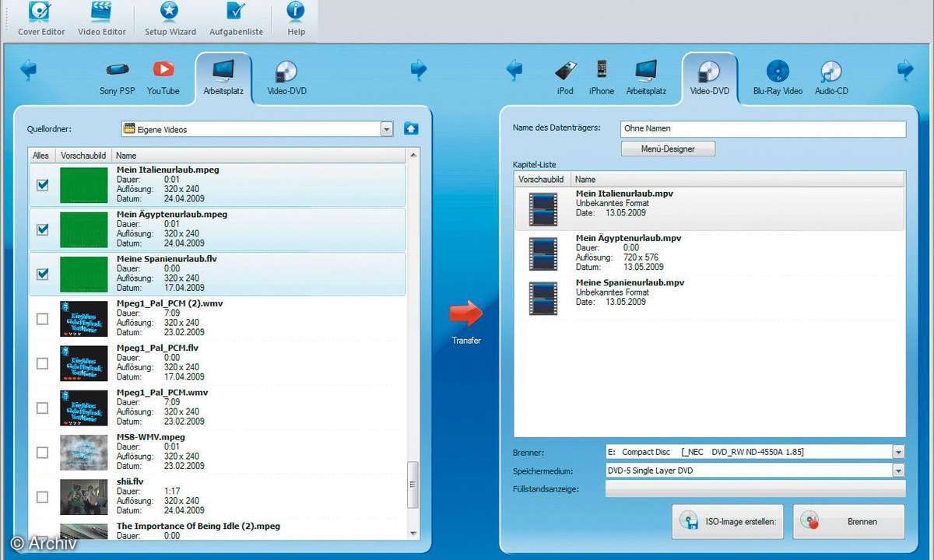Choose iPod as target device
The height and width of the screenshot is (560, 934).
[565, 78]
